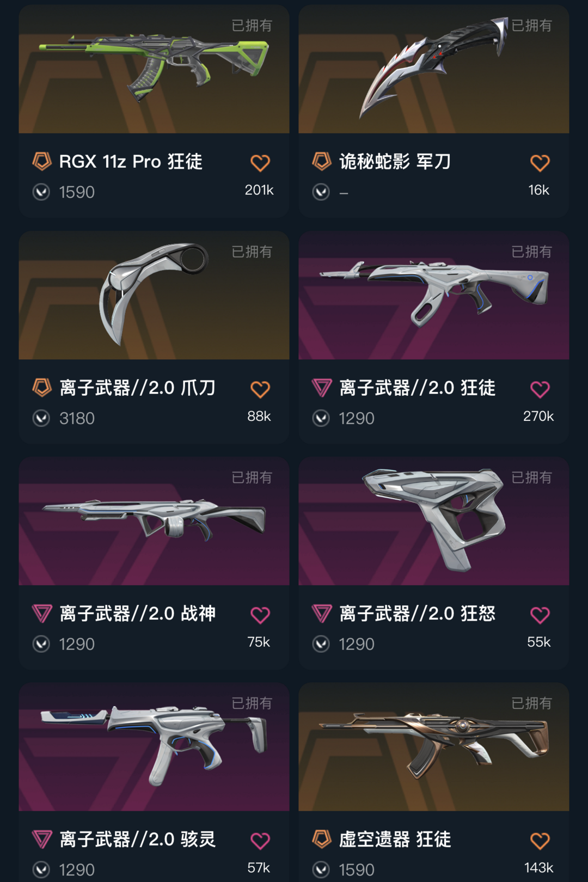Tap heart icon for 离子武器//2.0 狂怒
The width and height of the screenshot is (588, 882).
pyautogui.click(x=540, y=615)
